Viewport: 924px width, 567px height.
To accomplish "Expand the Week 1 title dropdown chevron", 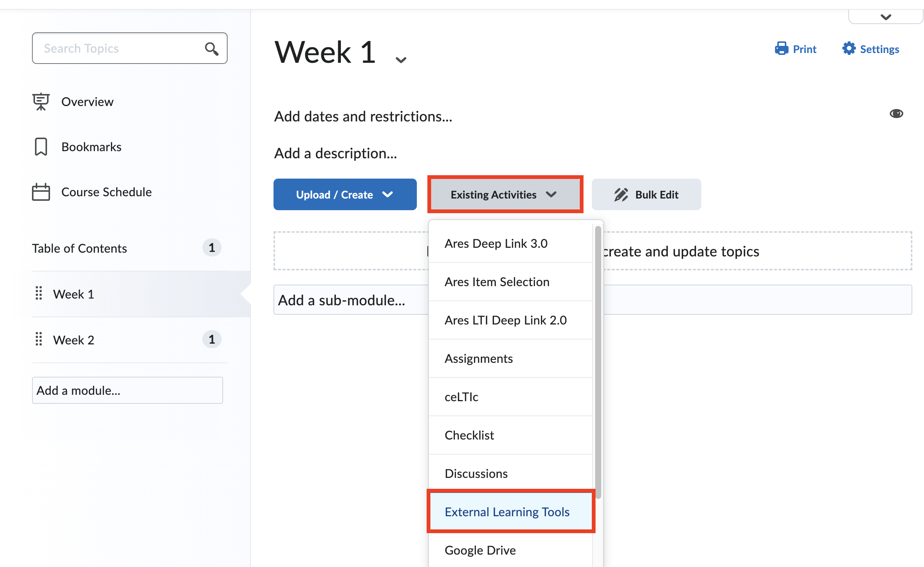I will (401, 60).
